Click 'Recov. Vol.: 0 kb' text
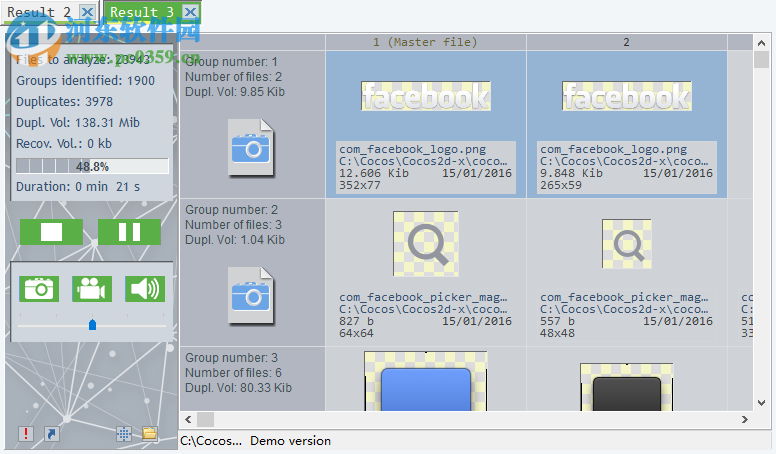This screenshot has width=776, height=454. point(64,144)
